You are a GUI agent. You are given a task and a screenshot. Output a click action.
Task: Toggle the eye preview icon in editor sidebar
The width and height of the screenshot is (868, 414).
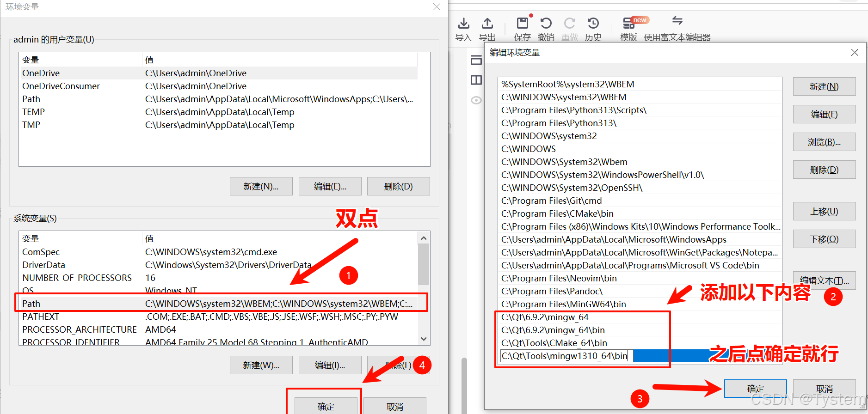click(476, 100)
